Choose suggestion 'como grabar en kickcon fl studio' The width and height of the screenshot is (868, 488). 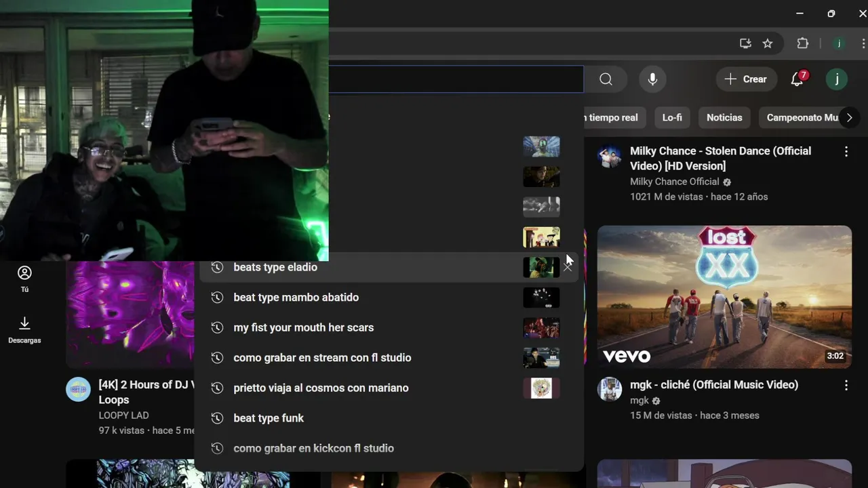(389, 448)
